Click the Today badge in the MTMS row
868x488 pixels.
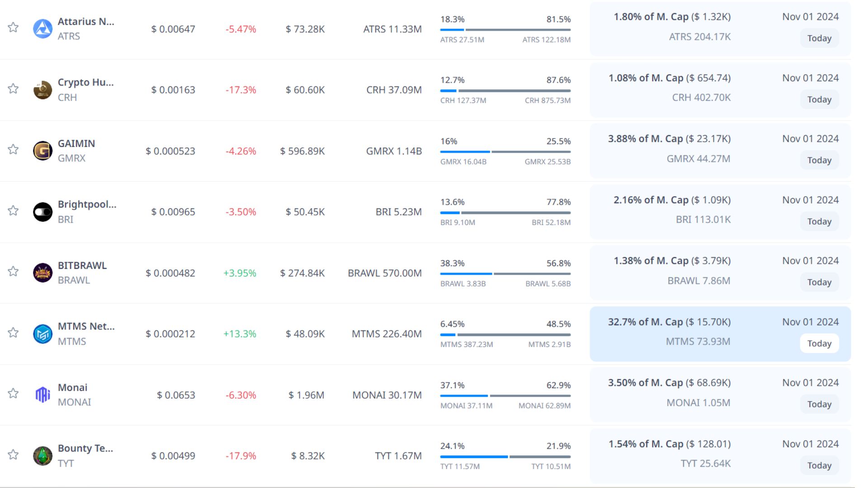[x=819, y=343]
